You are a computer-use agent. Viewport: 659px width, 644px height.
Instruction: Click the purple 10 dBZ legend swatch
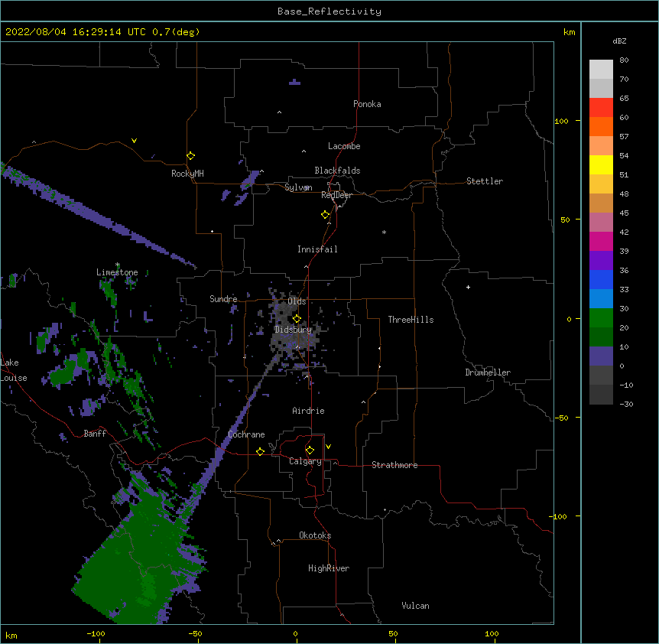(601, 356)
